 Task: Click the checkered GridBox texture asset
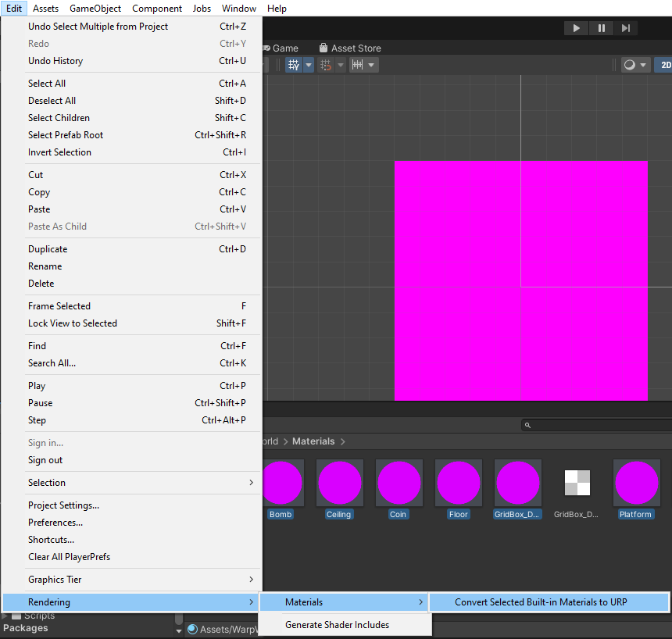pyautogui.click(x=577, y=483)
